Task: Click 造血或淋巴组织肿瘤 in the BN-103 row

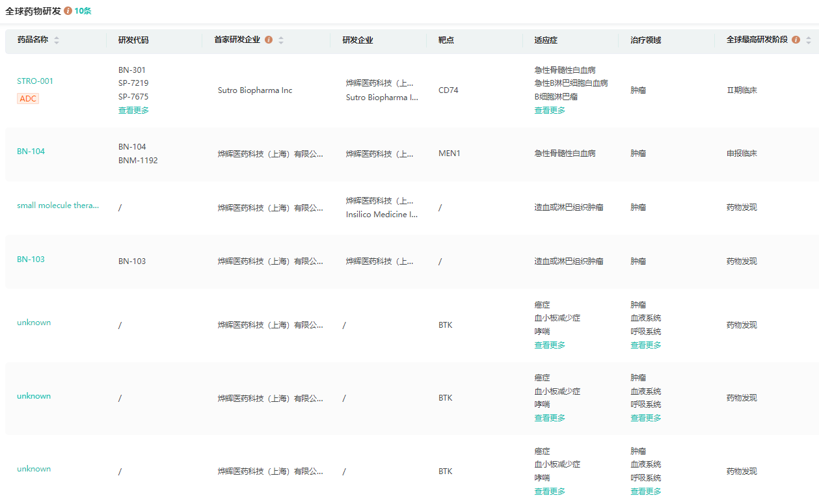Action: 569,261
